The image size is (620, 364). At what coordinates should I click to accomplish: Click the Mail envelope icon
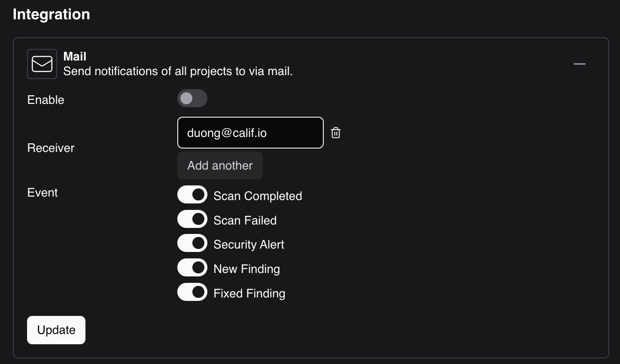[42, 64]
